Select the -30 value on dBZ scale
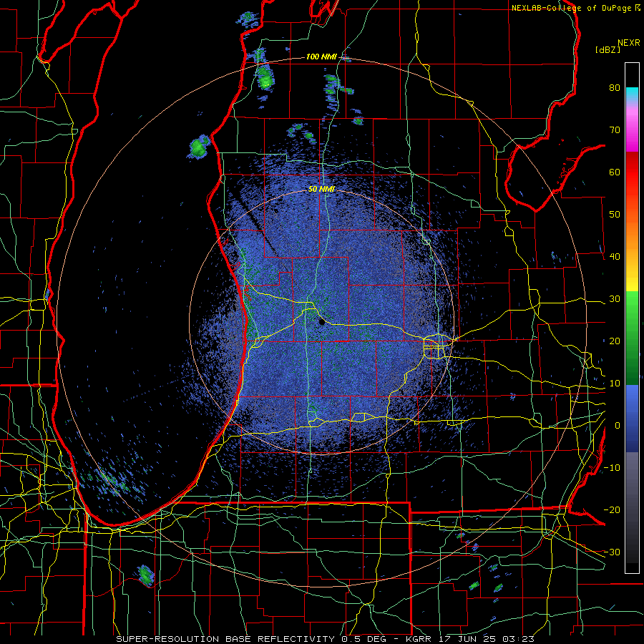The height and width of the screenshot is (644, 644). pos(612,552)
